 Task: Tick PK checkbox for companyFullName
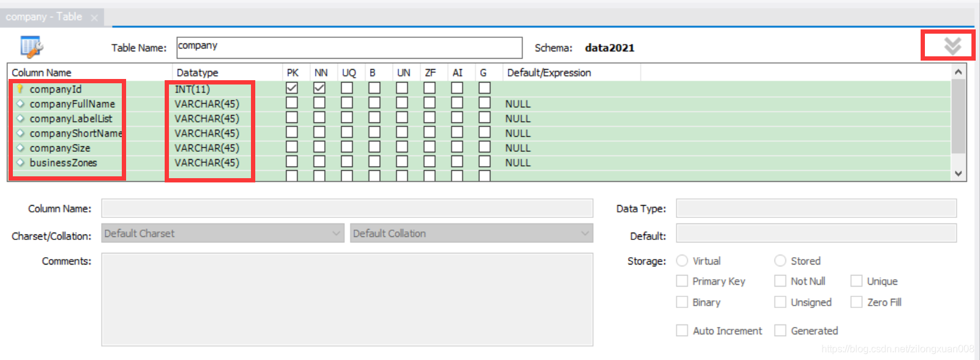tap(292, 102)
